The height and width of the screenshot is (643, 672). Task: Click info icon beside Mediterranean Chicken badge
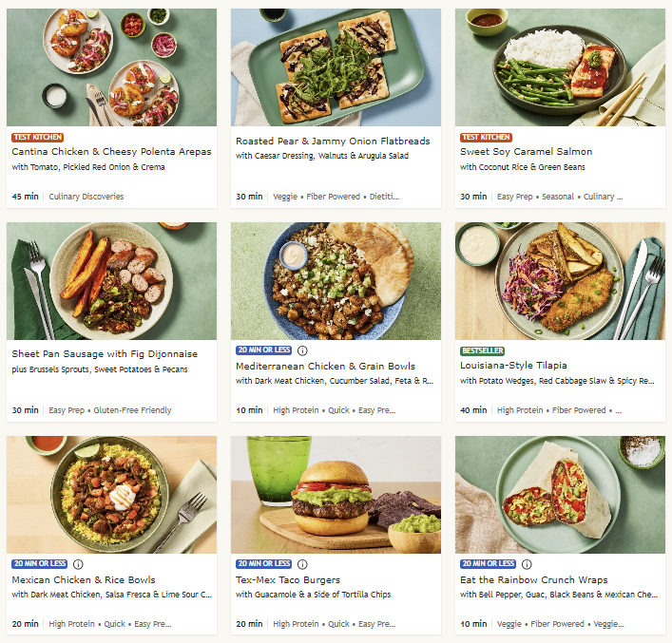point(302,350)
